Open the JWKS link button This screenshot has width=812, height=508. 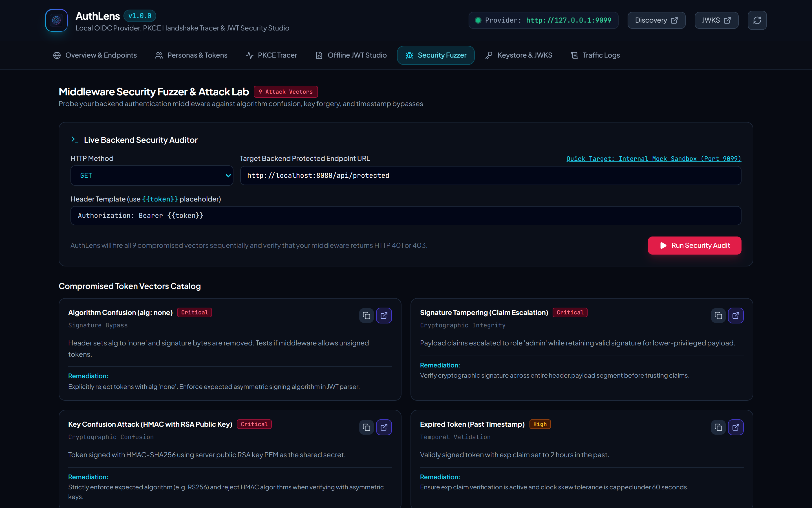[716, 21]
